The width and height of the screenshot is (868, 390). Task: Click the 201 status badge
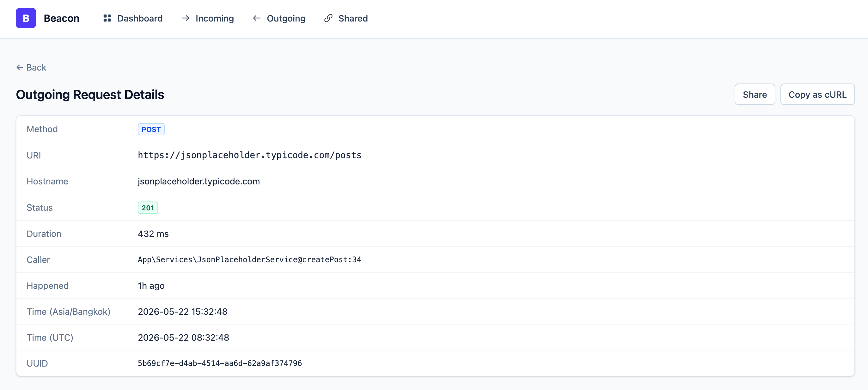pos(148,207)
